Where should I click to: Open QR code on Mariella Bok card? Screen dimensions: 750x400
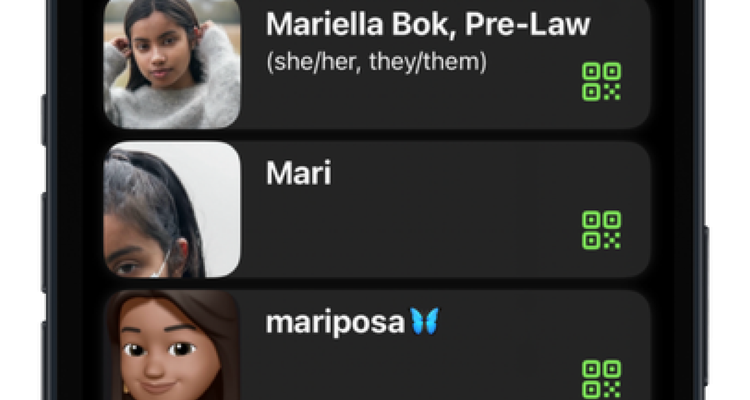pos(601,81)
